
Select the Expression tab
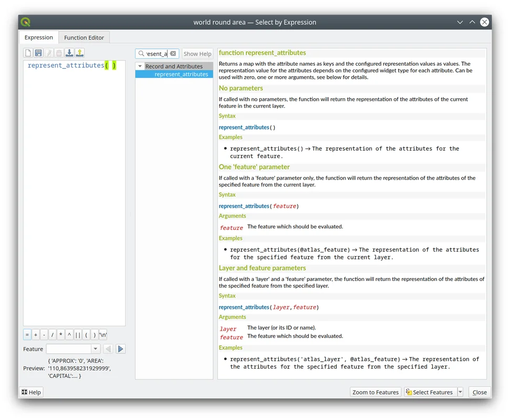(x=39, y=37)
